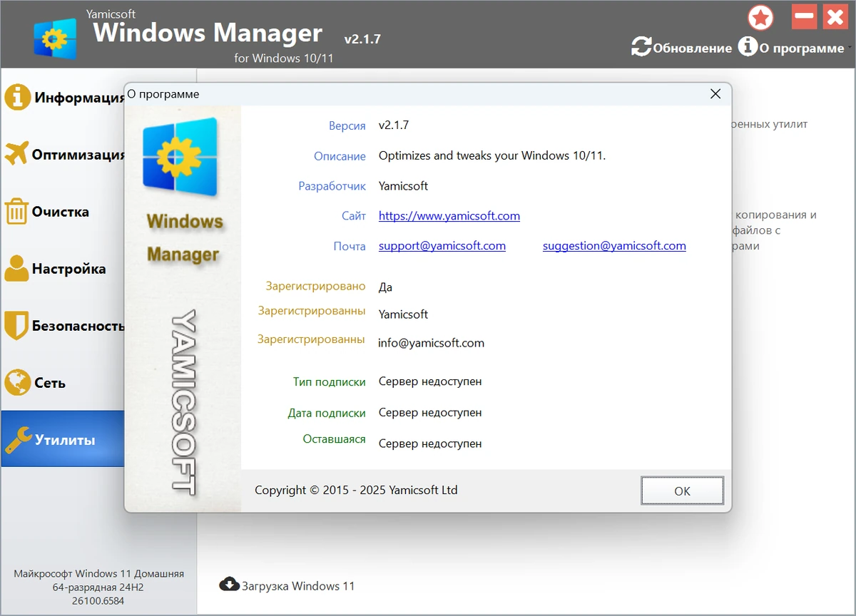
Task: Click the Windows 11 download cloud icon
Action: point(229,585)
